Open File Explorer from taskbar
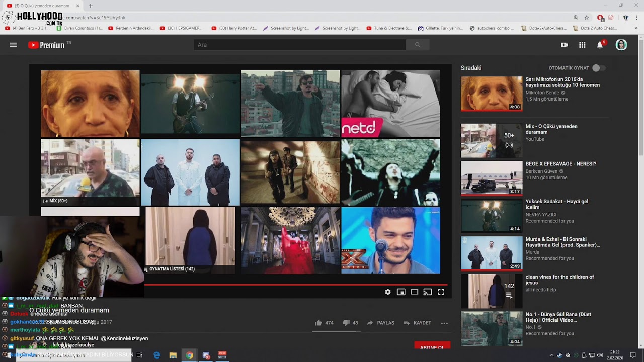644x362 pixels. pyautogui.click(x=173, y=355)
